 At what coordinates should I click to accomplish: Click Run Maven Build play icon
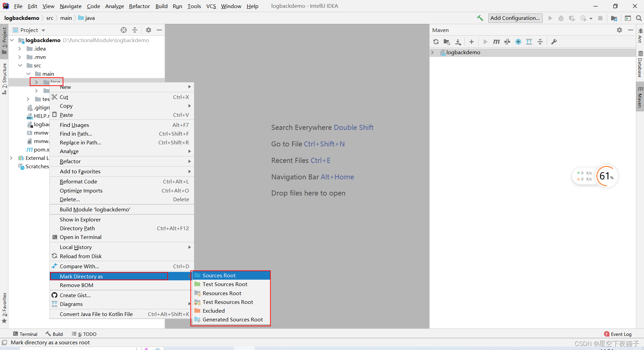pos(485,42)
